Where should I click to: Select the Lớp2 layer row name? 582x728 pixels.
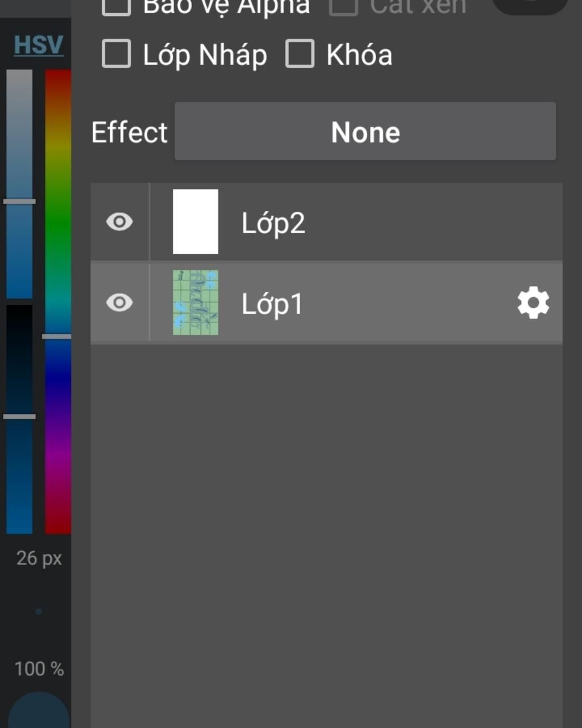point(273,223)
